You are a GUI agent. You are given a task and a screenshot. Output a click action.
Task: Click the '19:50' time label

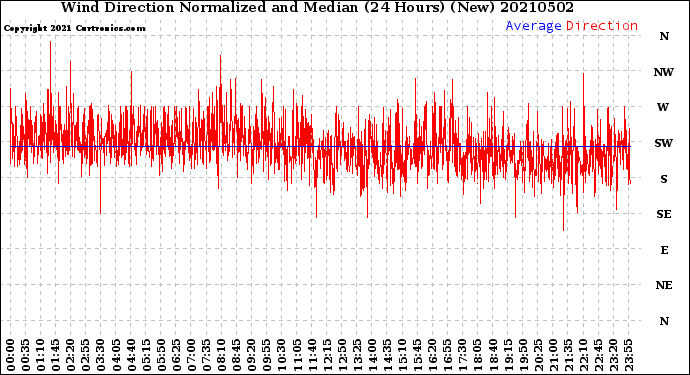pos(523,355)
